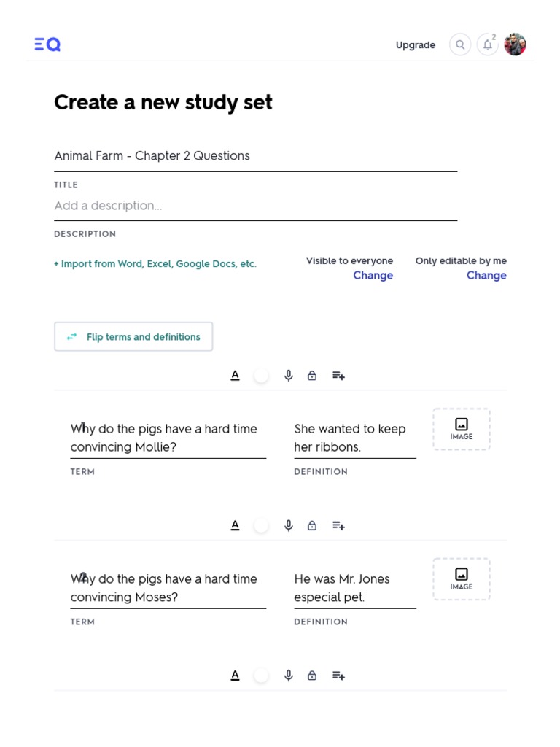Click the color circle above the Mollie card
Image resolution: width=560 pixels, height=747 pixels.
click(x=261, y=376)
